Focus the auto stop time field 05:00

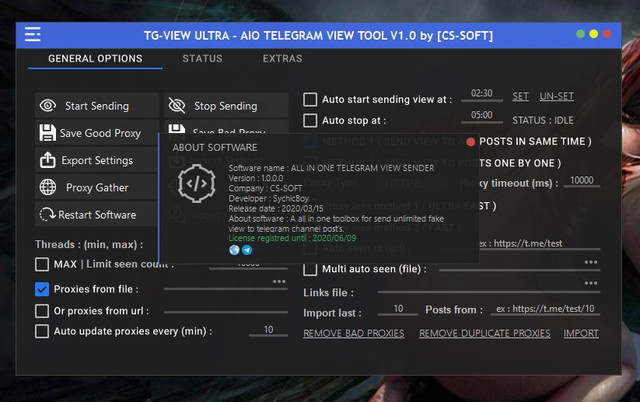coord(482,115)
